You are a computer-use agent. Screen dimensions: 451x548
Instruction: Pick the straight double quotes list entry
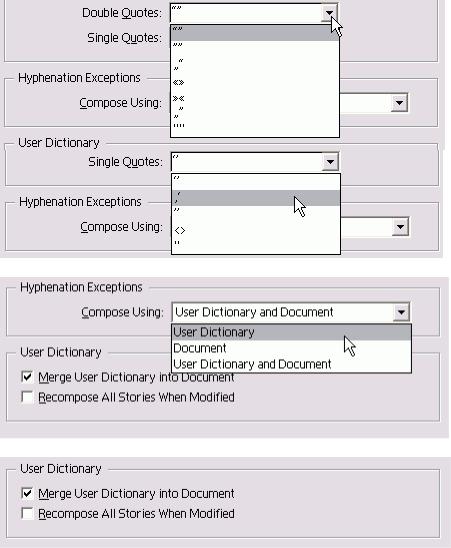[x=255, y=126]
